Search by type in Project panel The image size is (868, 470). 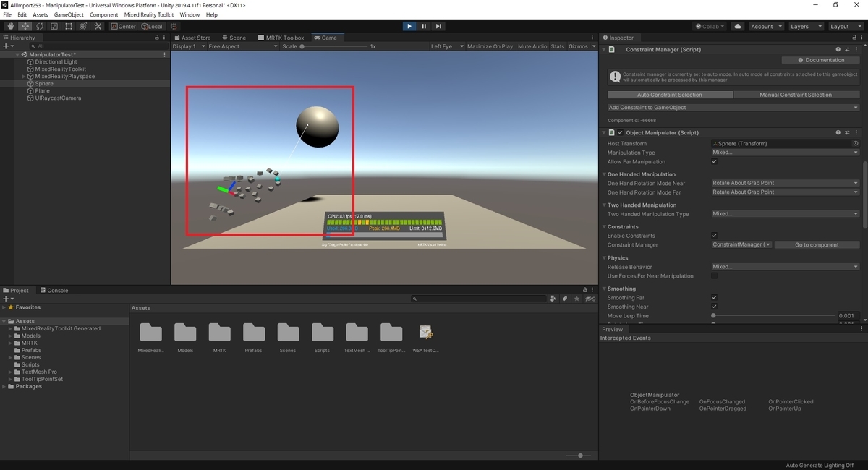pos(553,298)
